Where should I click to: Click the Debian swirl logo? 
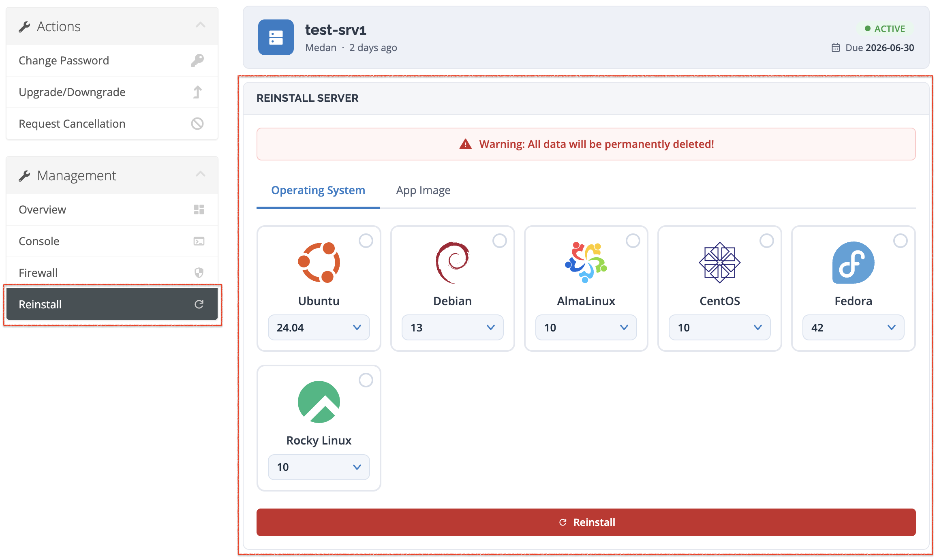452,262
